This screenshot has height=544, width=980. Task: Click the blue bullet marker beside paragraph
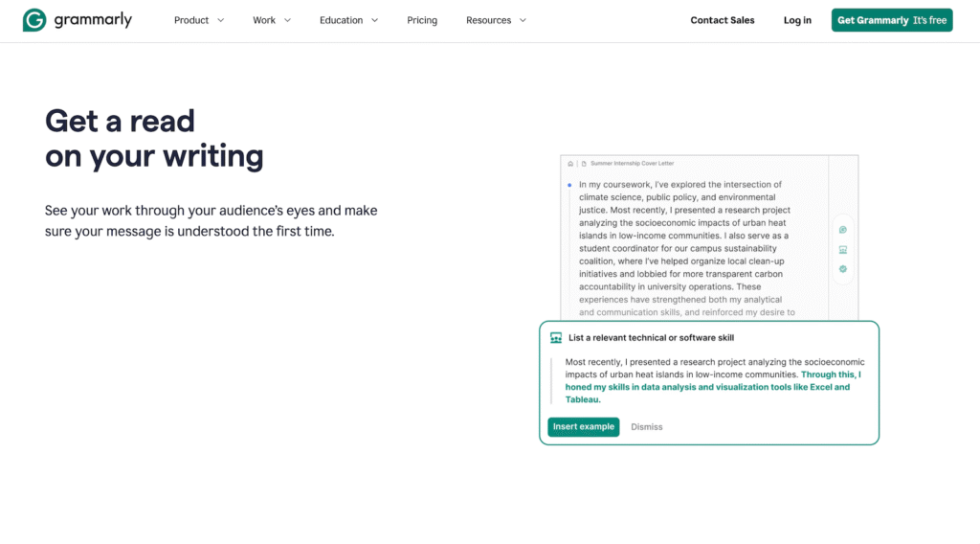(569, 185)
